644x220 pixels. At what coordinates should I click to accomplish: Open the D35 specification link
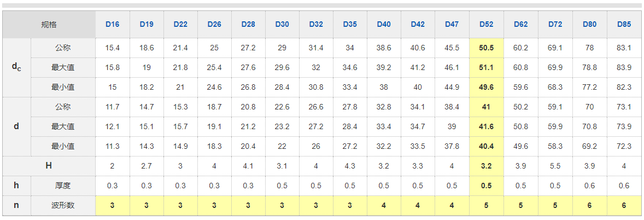(x=350, y=24)
